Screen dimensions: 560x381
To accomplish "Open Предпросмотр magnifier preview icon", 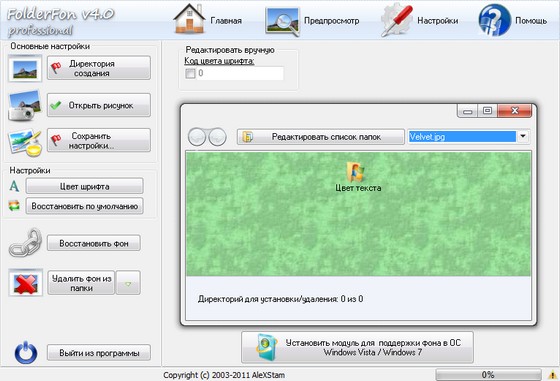I will (x=282, y=21).
